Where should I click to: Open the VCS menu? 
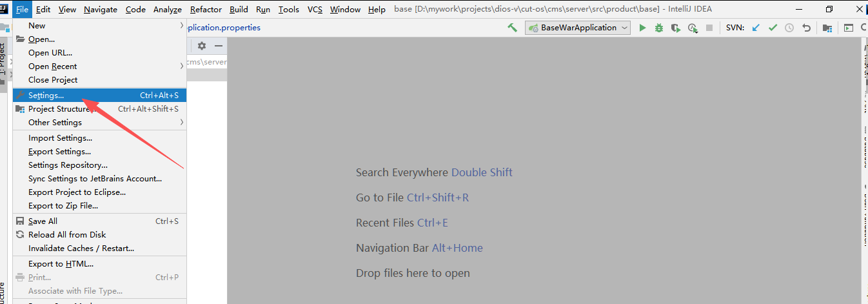pos(315,9)
